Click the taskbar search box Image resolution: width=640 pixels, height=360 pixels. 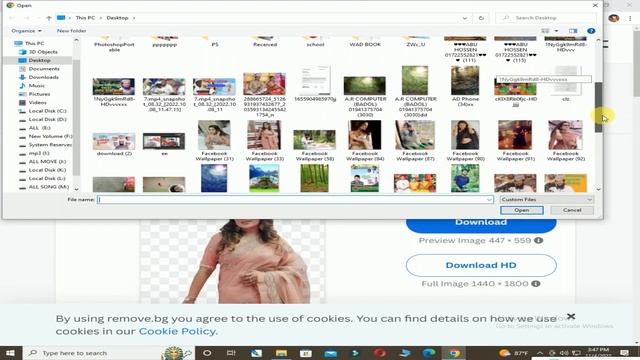coord(108,353)
